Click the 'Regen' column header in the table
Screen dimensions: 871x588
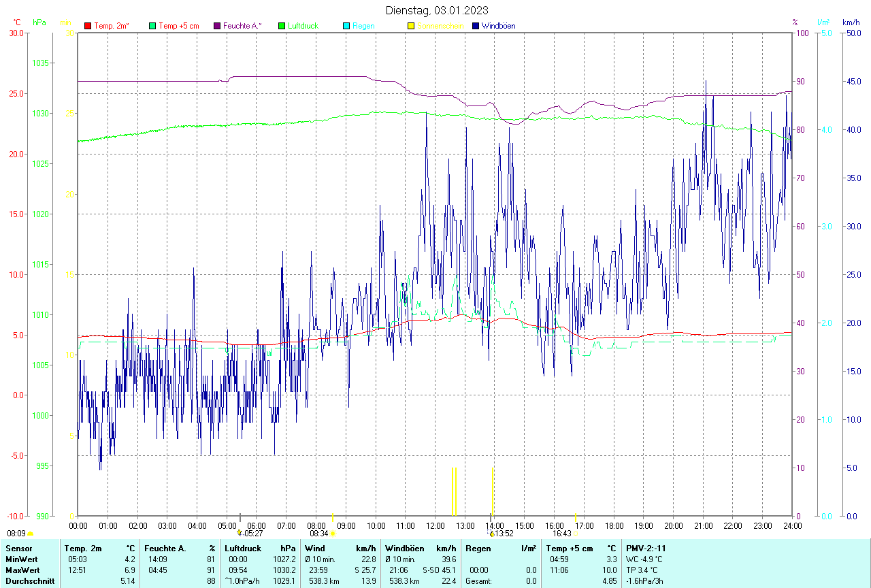click(x=478, y=549)
